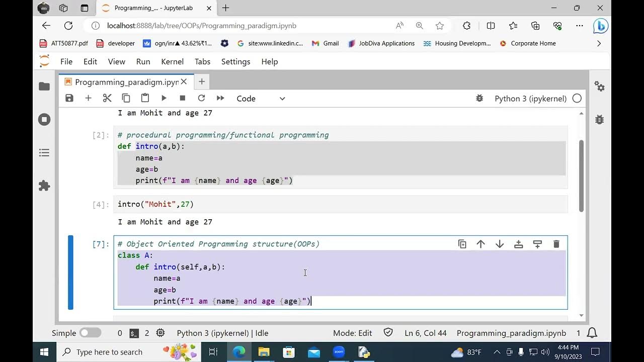
Task: Move the active cell up
Action: 481,244
